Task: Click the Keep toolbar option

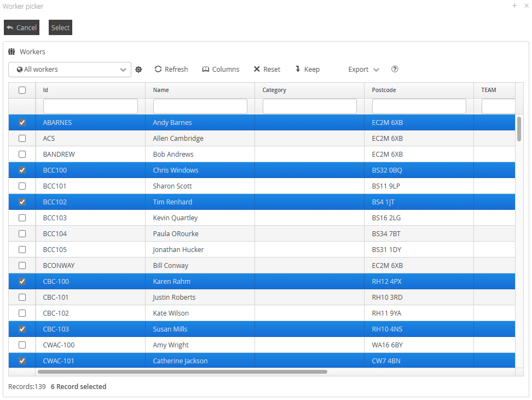Action: click(x=308, y=69)
